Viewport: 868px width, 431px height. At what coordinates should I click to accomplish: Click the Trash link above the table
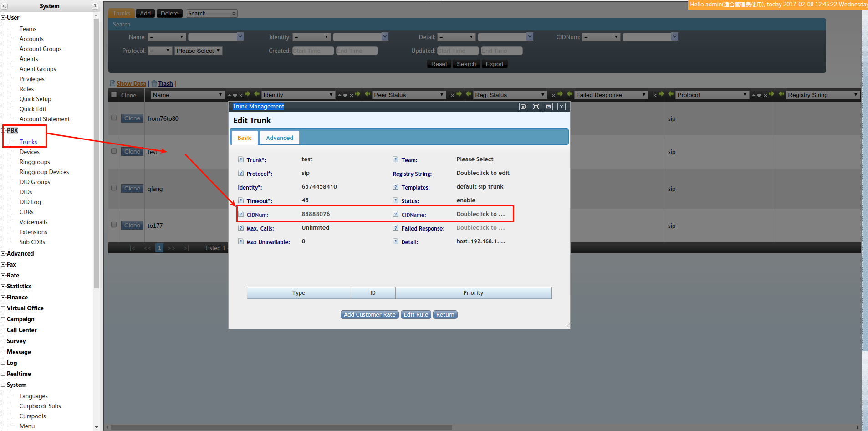point(165,83)
